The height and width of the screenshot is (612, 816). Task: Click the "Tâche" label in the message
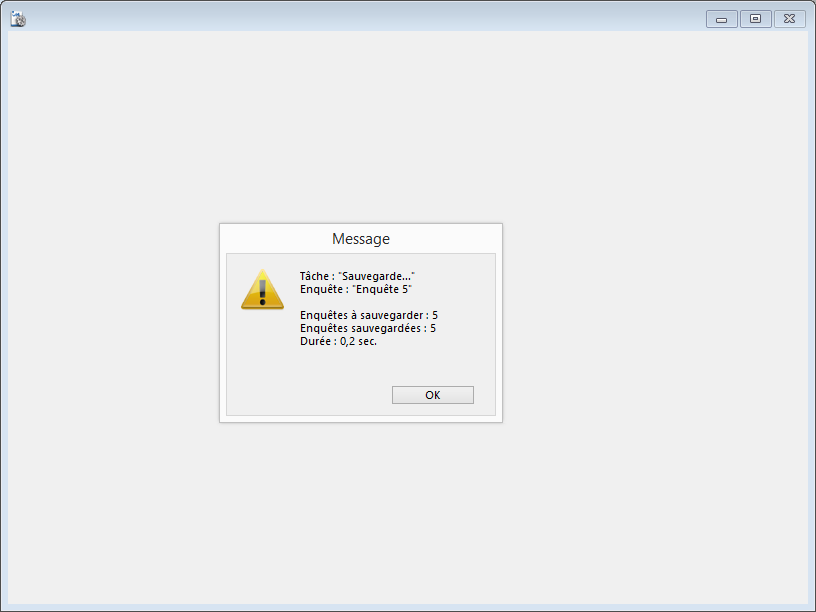314,276
